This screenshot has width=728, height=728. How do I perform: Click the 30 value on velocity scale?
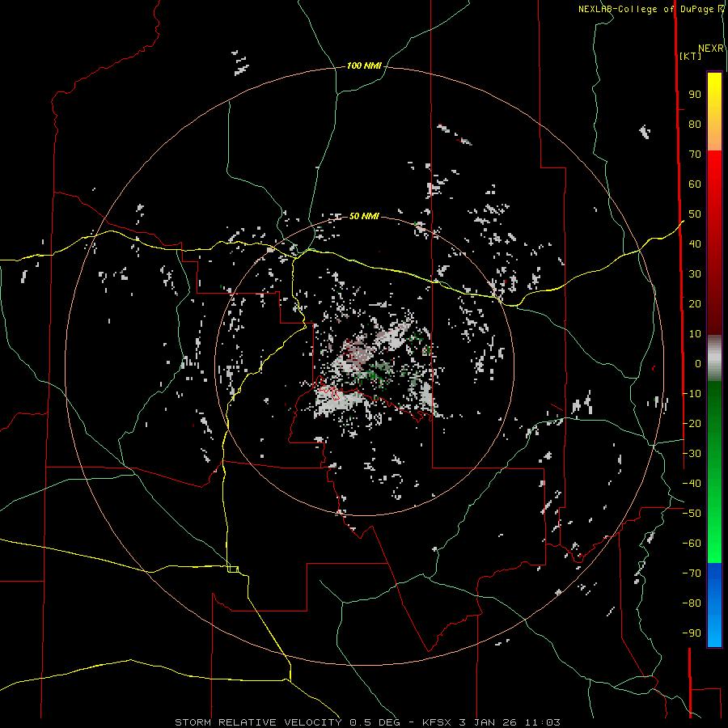click(x=695, y=274)
